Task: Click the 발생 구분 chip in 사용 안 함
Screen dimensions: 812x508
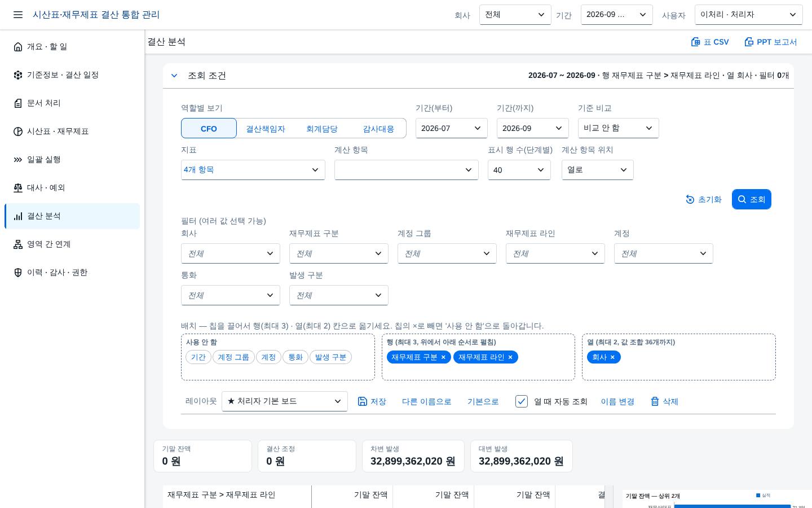Action: click(330, 357)
